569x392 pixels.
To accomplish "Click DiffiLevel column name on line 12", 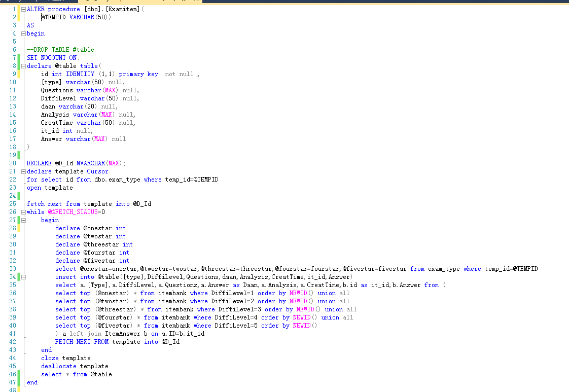I will (58, 98).
